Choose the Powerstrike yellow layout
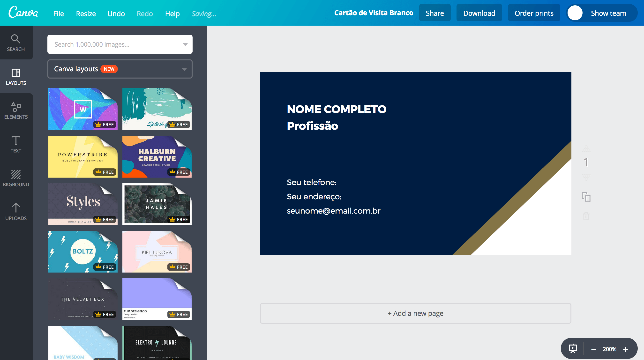 (x=83, y=157)
